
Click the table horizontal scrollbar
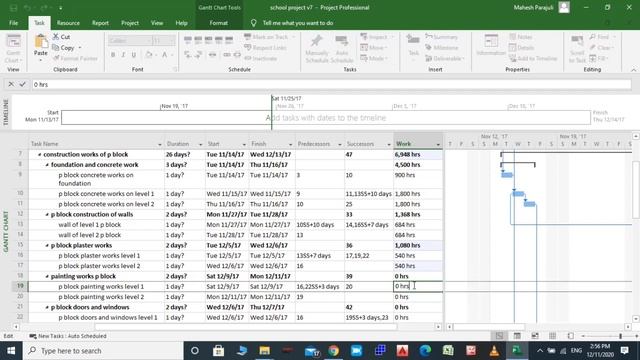[246, 327]
